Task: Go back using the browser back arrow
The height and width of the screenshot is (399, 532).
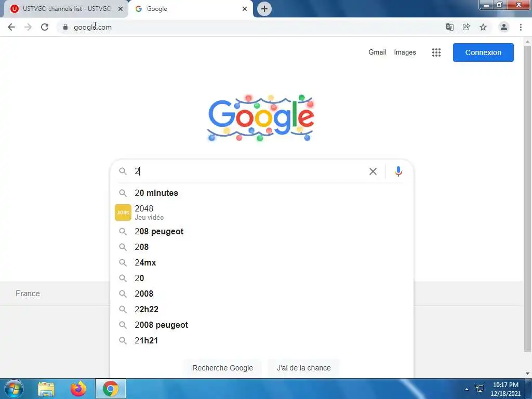Action: pyautogui.click(x=11, y=27)
